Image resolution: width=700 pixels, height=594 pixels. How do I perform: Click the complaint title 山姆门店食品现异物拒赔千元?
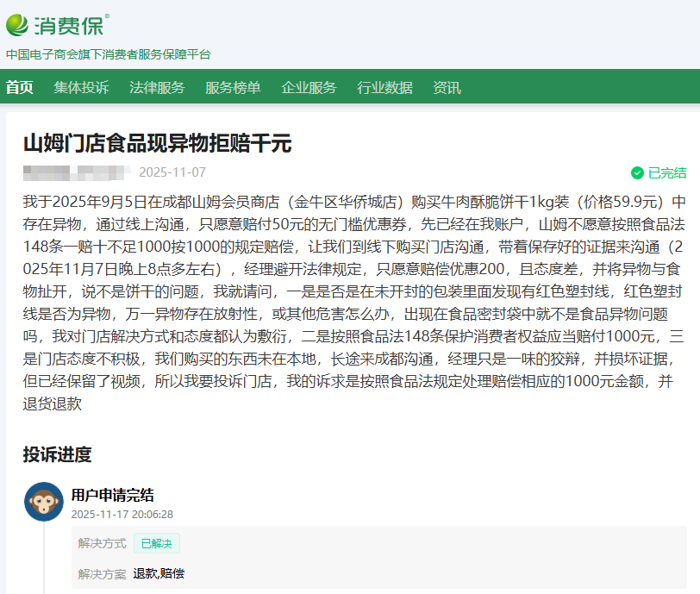coord(157,142)
